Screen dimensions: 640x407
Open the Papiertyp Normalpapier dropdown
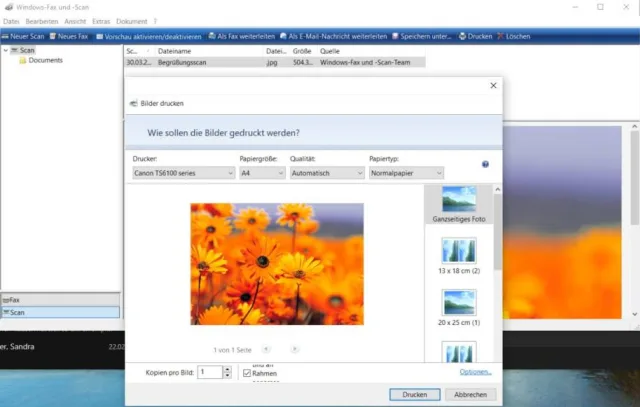(405, 173)
